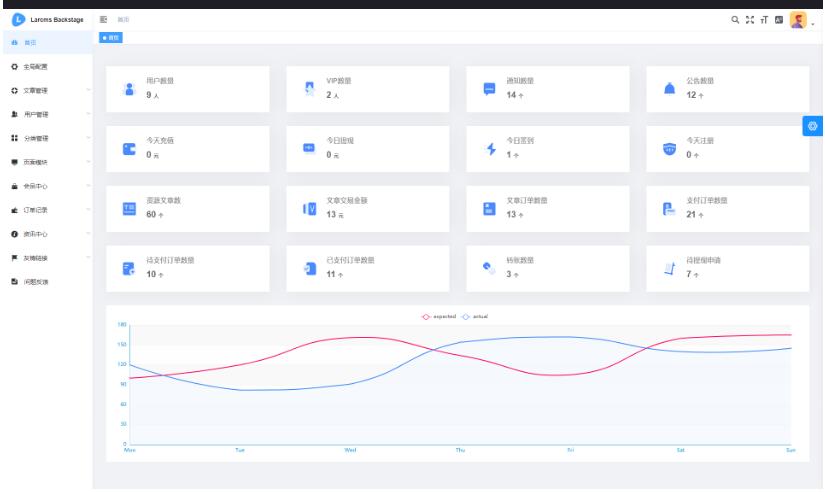Collapse the sidebar with hamburger icon
Image resolution: width=825 pixels, height=492 pixels.
pyautogui.click(x=104, y=20)
